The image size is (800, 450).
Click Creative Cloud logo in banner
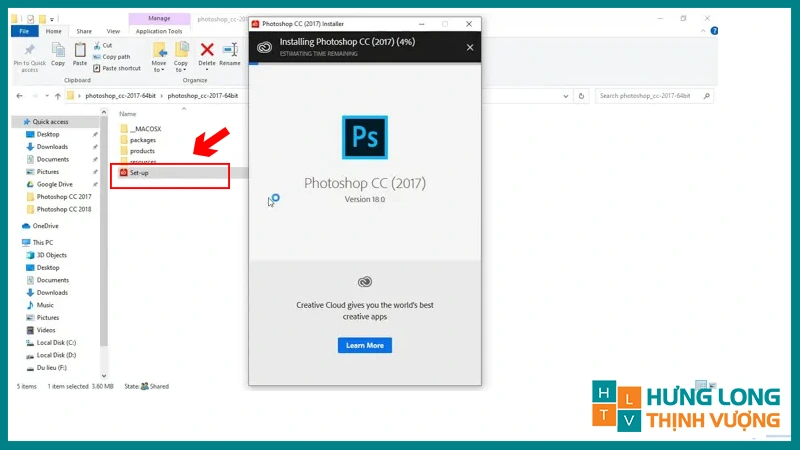[x=264, y=47]
